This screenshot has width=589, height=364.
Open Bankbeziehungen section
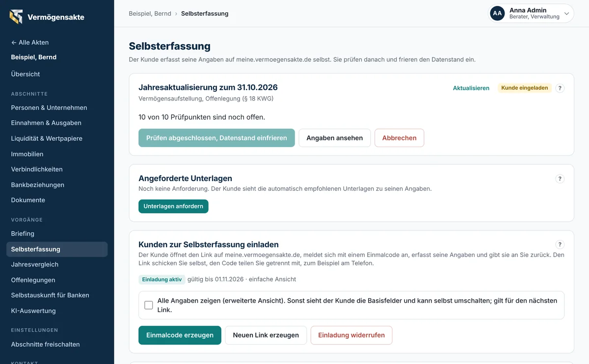[x=38, y=185]
